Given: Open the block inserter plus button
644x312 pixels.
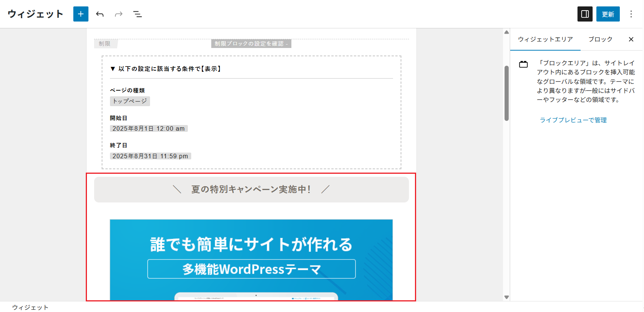Looking at the screenshot, I should coord(80,14).
